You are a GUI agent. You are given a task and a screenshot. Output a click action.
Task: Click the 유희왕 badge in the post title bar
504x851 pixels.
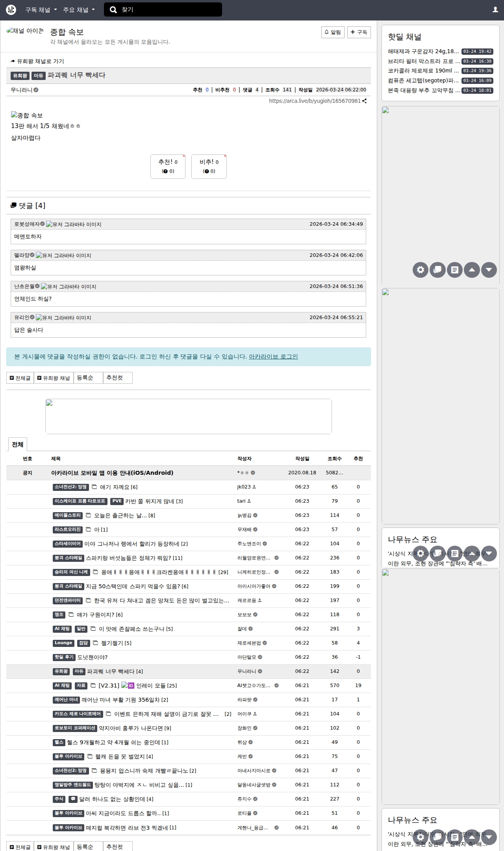point(20,76)
